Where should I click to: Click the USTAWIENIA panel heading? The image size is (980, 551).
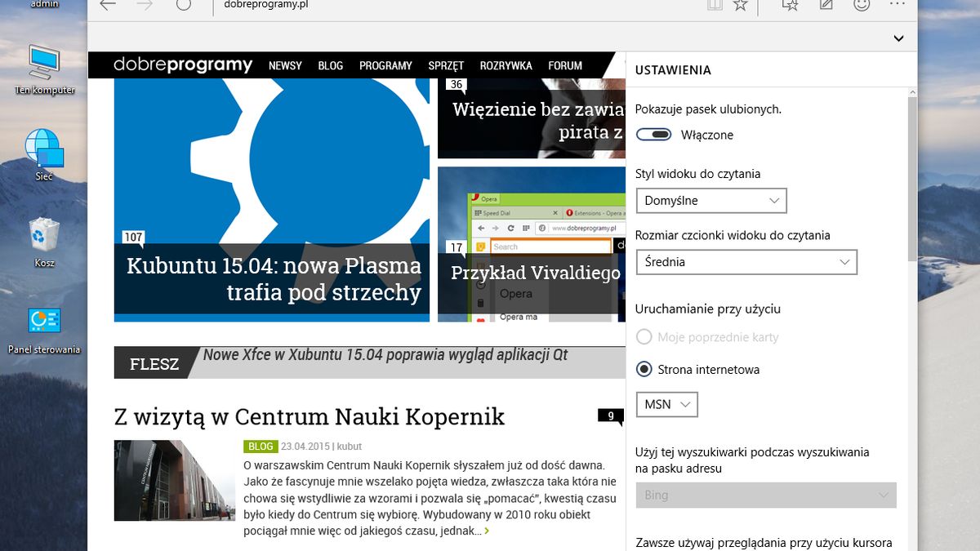pos(673,70)
